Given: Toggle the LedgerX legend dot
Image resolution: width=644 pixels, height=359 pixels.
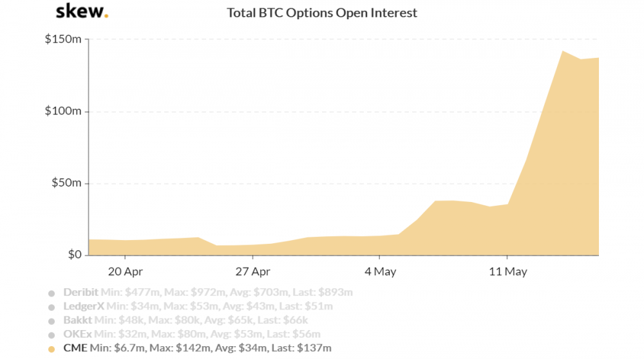Looking at the screenshot, I should click(x=52, y=307).
